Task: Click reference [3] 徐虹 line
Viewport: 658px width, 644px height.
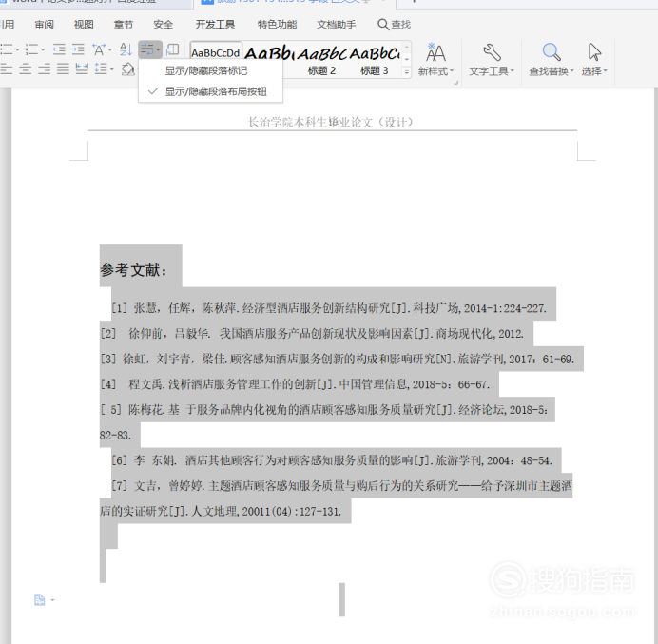Action: [337, 359]
